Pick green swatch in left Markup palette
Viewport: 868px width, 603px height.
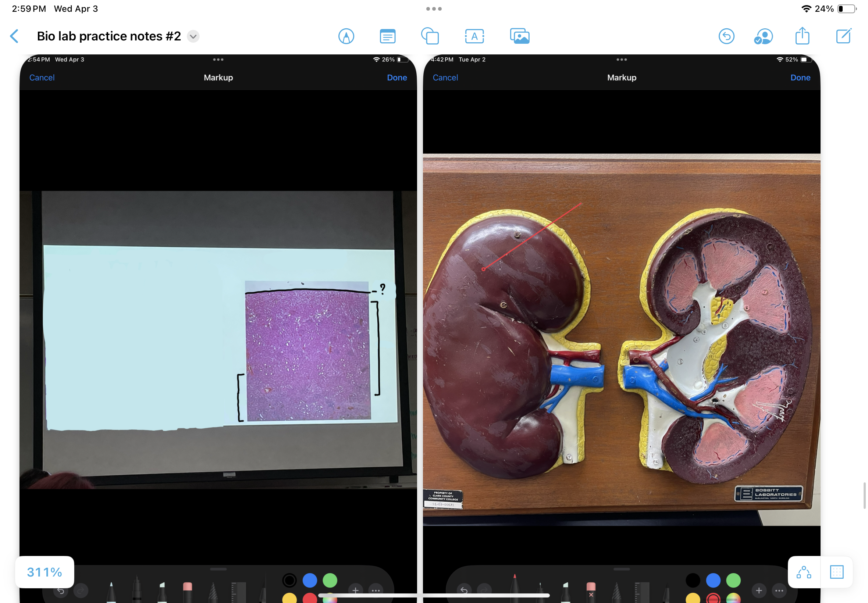click(330, 580)
